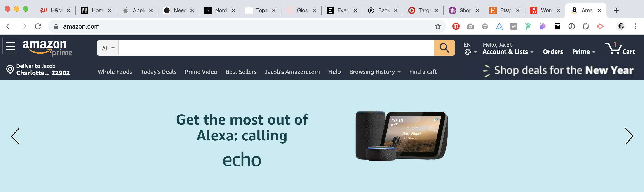Open Find a Gift link
Image resolution: width=644 pixels, height=192 pixels.
point(423,72)
